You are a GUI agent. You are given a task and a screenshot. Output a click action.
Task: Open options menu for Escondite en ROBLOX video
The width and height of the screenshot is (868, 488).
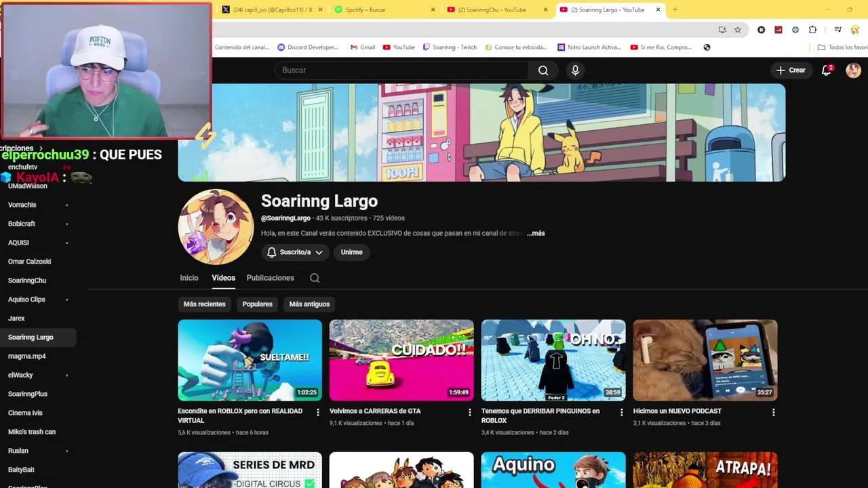[x=317, y=412]
